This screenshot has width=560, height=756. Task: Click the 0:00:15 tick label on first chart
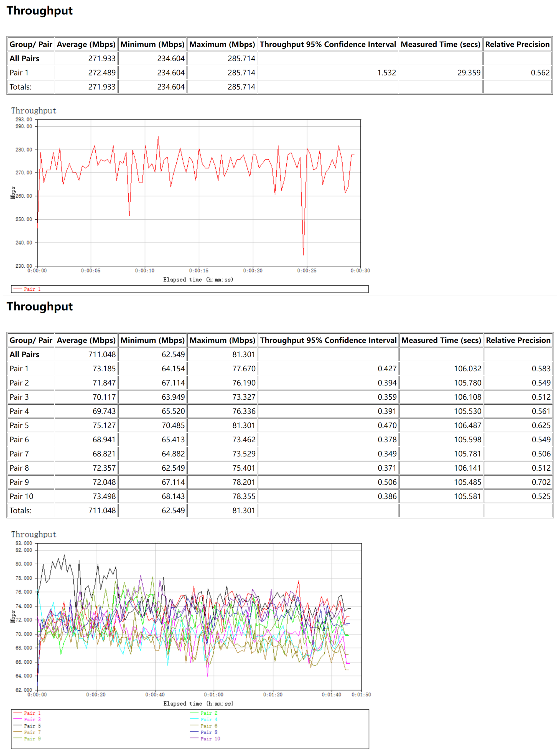tap(199, 270)
